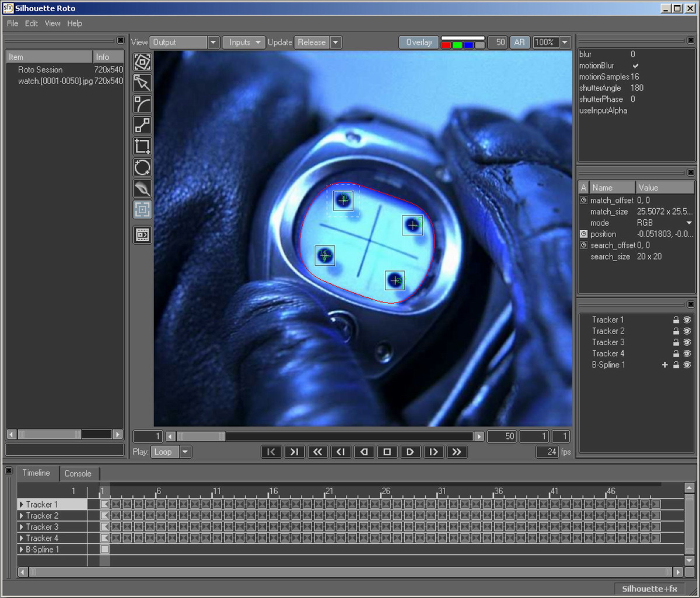The image size is (700, 598).
Task: Lock B-Spline 1 padlock
Action: (676, 365)
